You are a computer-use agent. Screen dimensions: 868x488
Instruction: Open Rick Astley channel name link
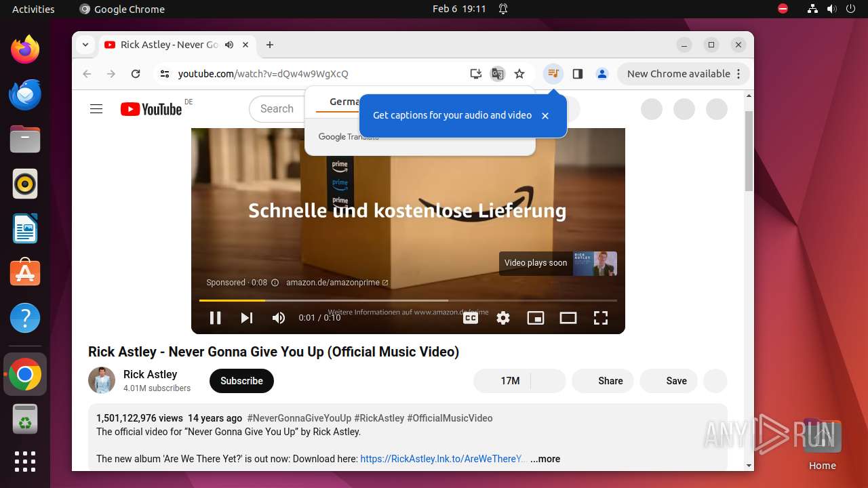point(150,374)
